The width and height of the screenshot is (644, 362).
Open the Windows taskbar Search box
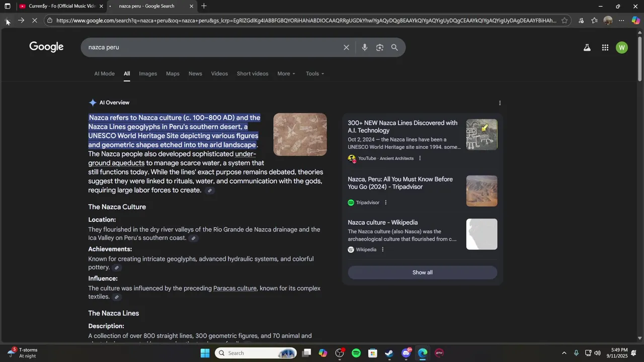256,353
